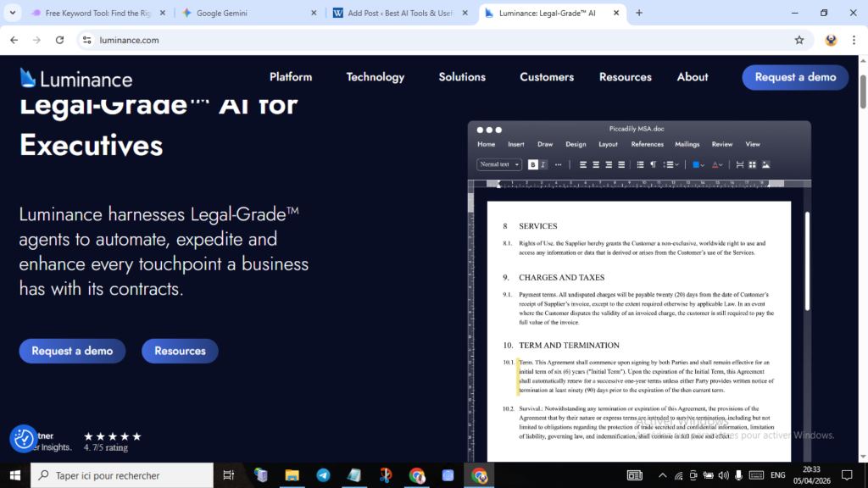Click the Resources button below hero text
Viewport: 868px width, 488px height.
point(180,351)
